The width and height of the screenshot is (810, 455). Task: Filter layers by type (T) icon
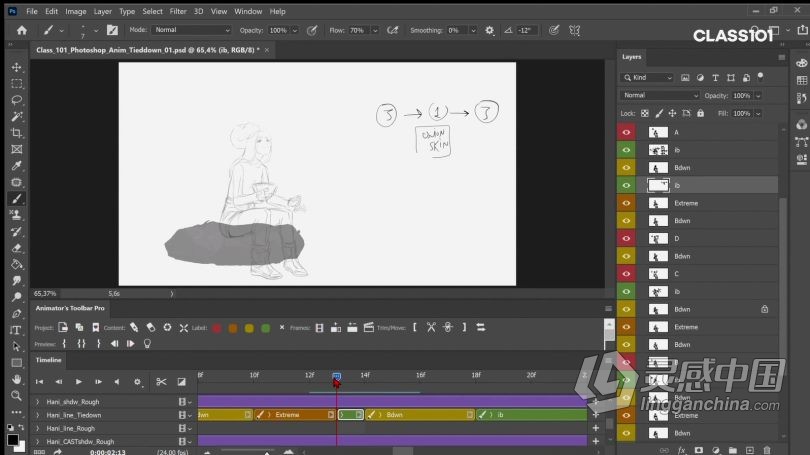click(x=715, y=78)
